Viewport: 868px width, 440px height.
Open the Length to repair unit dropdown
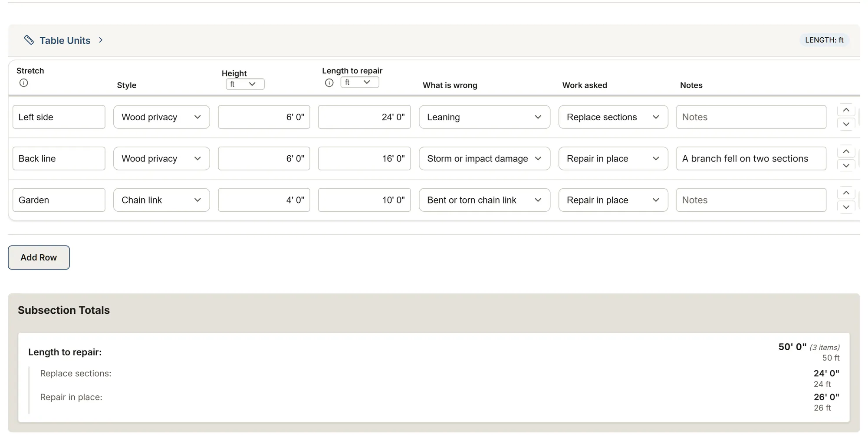(360, 82)
